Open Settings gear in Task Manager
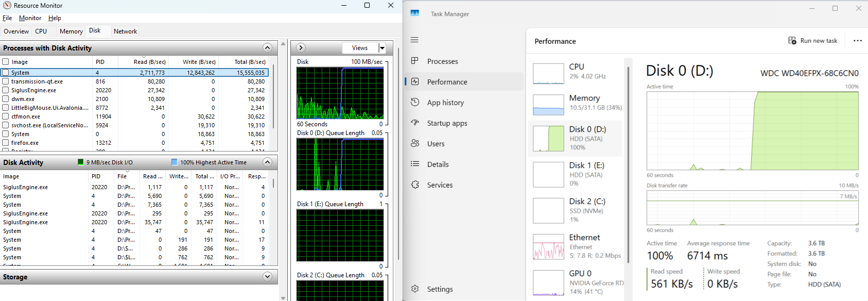Screen dimensions: 868x301 [x=415, y=289]
